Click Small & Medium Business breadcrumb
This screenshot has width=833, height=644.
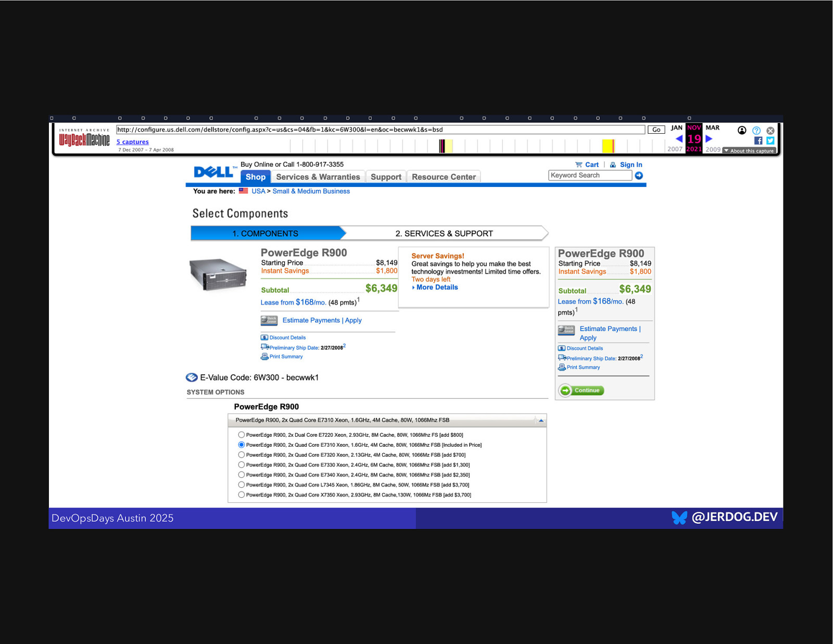[311, 191]
